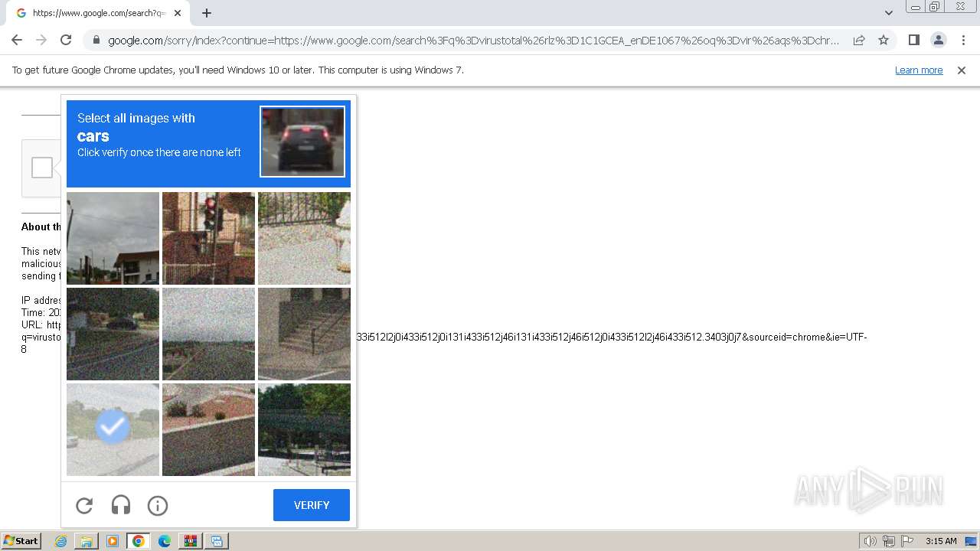Open the Chrome three-dot menu
This screenshot has width=980, height=551.
(x=963, y=40)
